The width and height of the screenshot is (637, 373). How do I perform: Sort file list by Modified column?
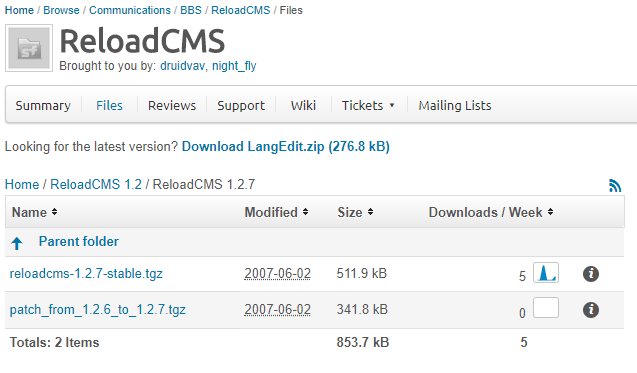276,212
